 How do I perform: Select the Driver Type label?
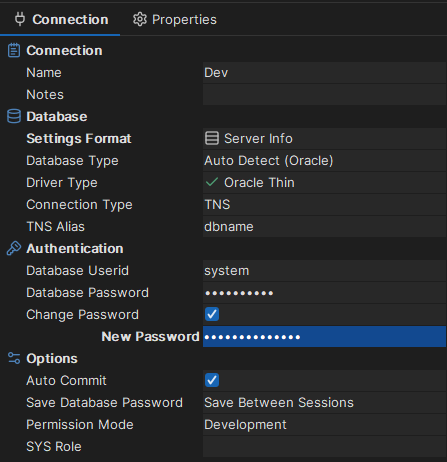[x=62, y=183]
